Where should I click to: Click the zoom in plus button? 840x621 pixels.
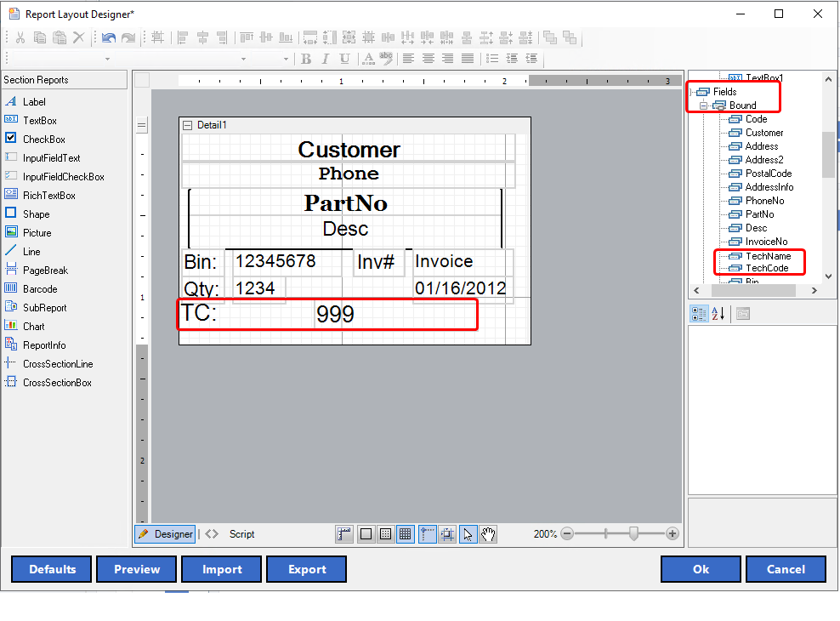673,534
